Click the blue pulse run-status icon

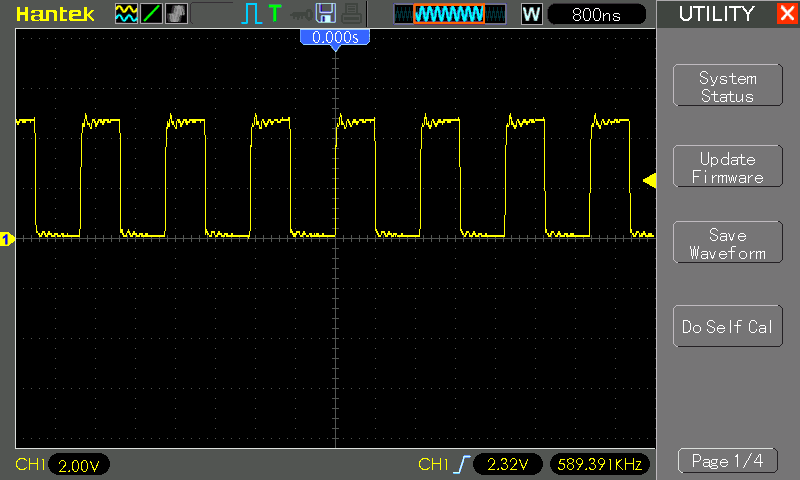(250, 14)
